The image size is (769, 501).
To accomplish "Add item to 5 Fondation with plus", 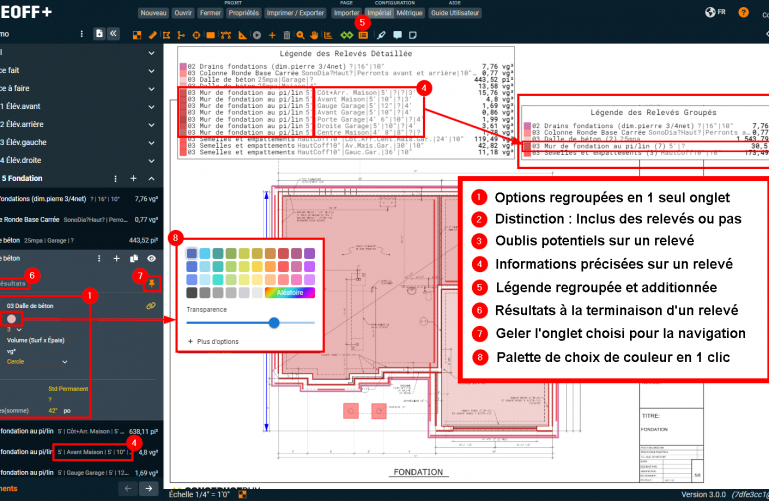I will [x=133, y=179].
